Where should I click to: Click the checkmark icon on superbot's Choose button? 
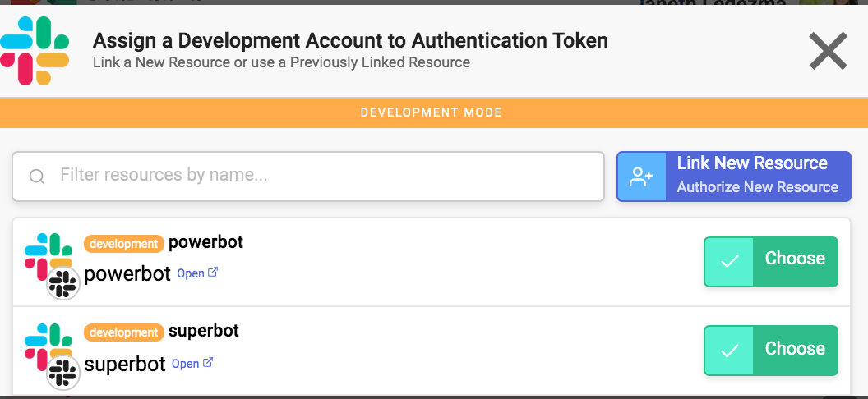click(x=729, y=351)
